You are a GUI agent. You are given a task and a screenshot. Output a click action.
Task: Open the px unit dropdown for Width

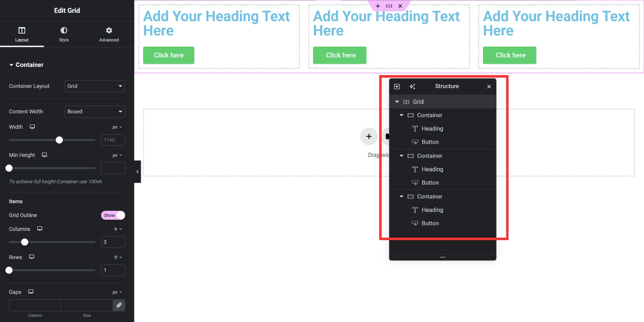[x=117, y=127]
